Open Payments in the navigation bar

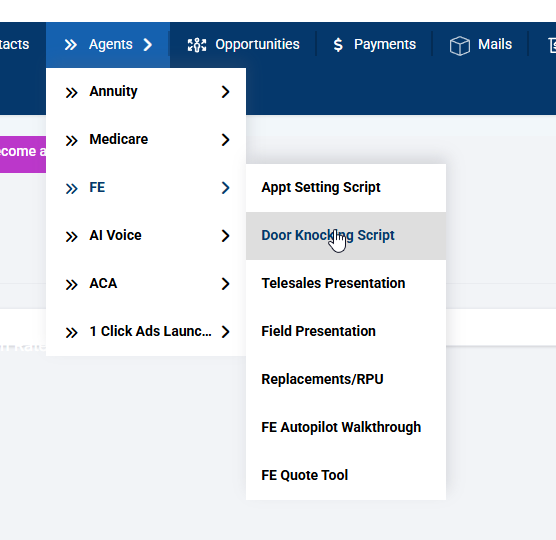click(374, 45)
